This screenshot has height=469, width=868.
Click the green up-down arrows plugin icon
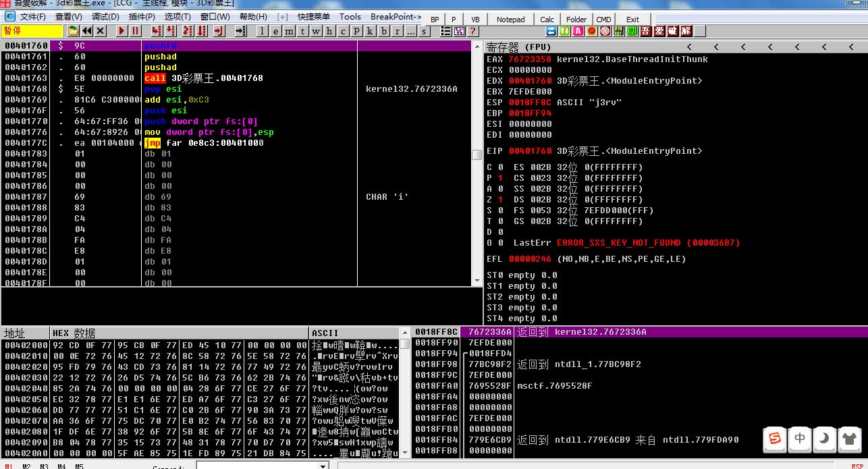[x=565, y=31]
